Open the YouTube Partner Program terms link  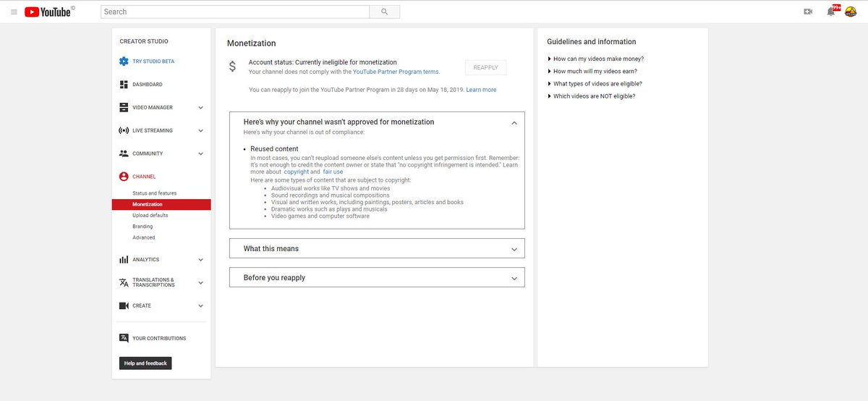(x=396, y=72)
